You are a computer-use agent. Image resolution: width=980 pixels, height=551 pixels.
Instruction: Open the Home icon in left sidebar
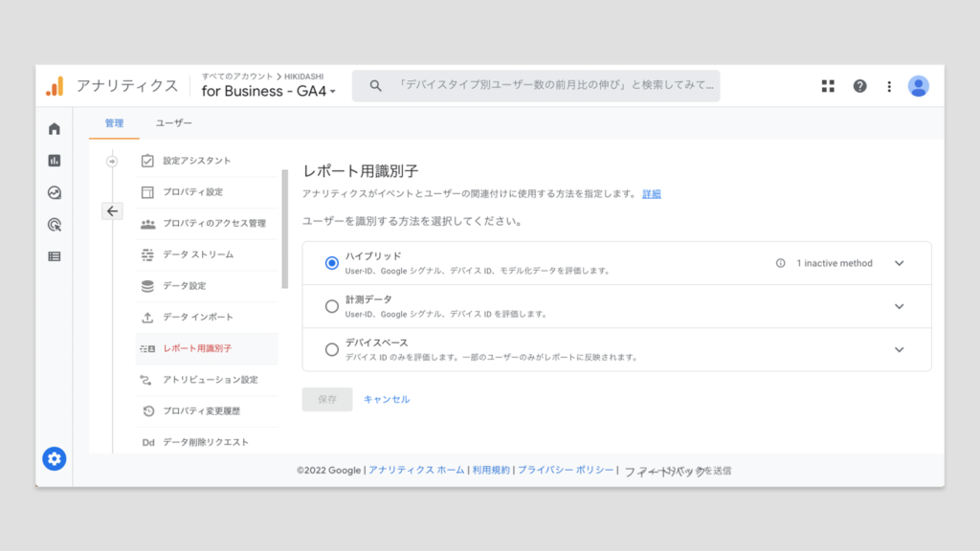click(x=55, y=129)
